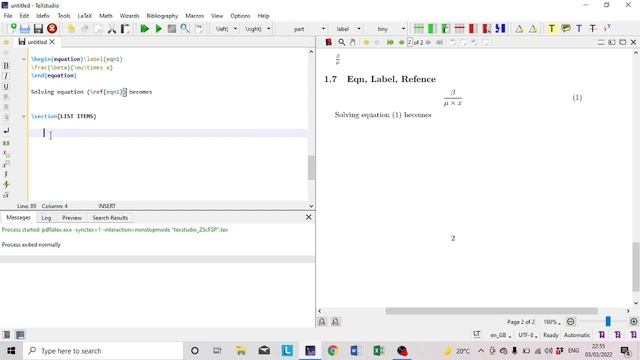Insert subscript from the sidebar icon
The image size is (640, 360).
6,154
